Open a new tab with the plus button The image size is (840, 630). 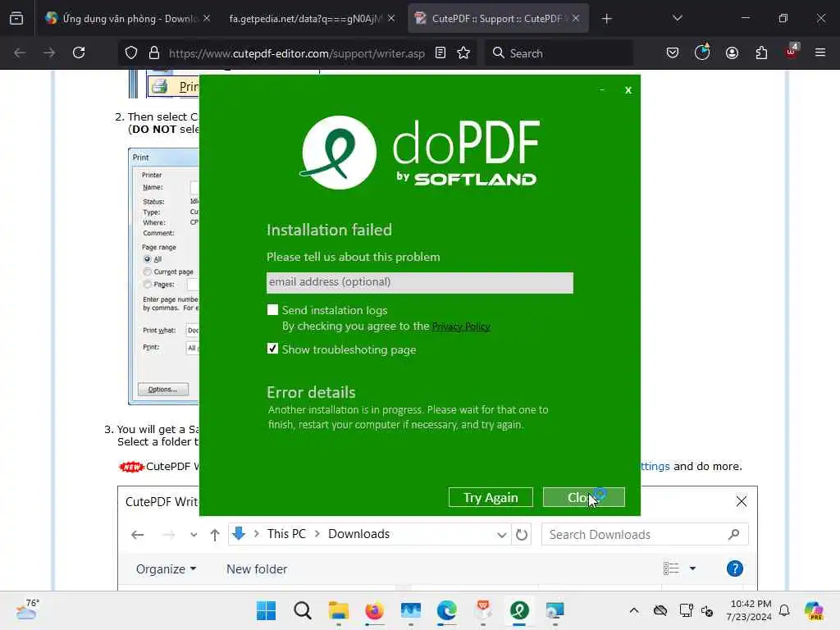click(606, 19)
